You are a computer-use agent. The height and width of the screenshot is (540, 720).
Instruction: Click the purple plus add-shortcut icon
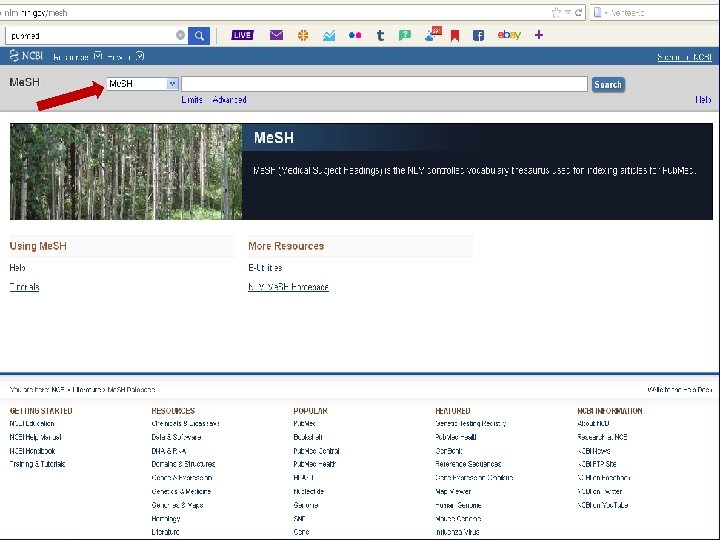[x=539, y=35]
